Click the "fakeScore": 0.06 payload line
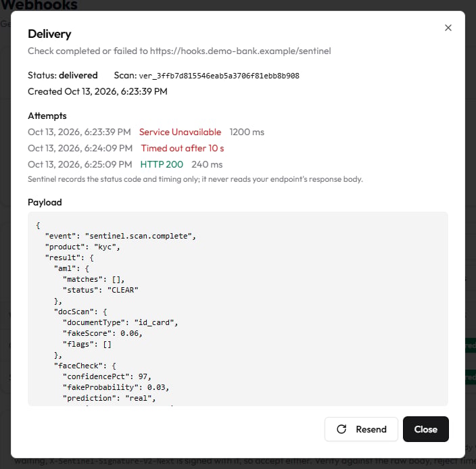 103,334
